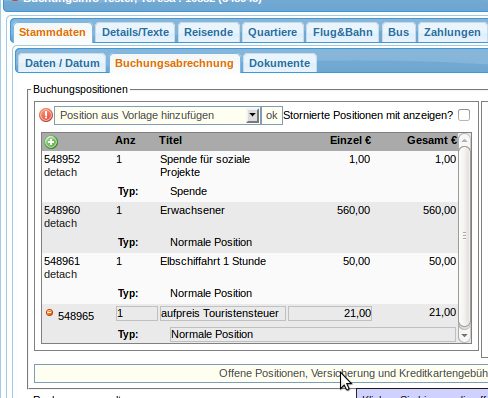Click orange remove icon beside position 548965
The width and height of the screenshot is (488, 398).
pyautogui.click(x=49, y=312)
